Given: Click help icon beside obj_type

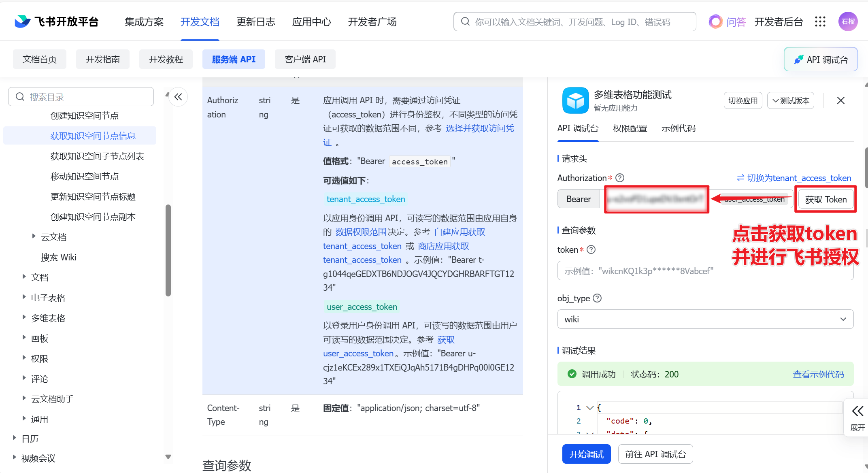Looking at the screenshot, I should click(x=597, y=298).
